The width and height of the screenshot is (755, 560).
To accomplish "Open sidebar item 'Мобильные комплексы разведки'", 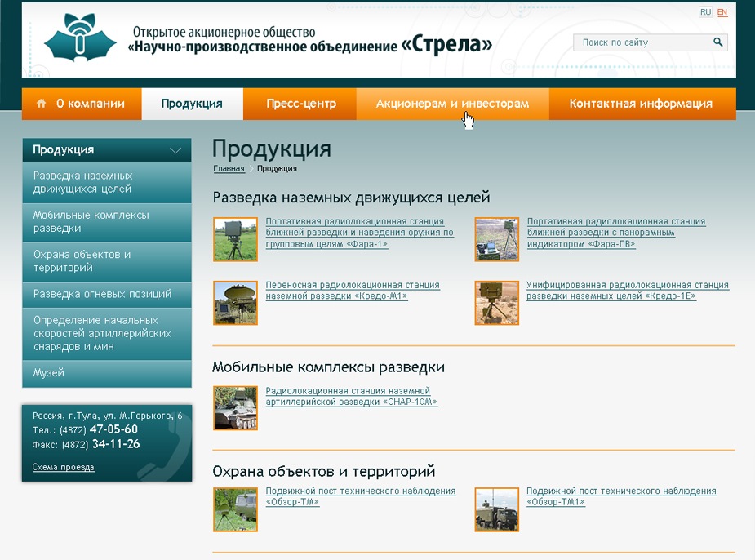I will (x=107, y=221).
